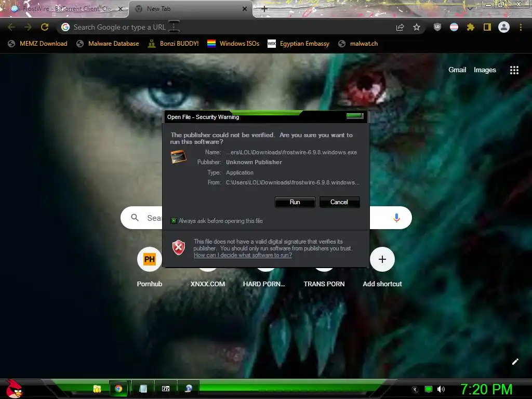
Task: Reload the page with the refresh icon
Action: tap(45, 27)
